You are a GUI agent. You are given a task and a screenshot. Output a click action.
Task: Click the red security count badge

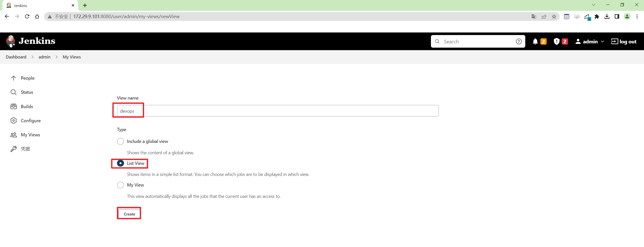pyautogui.click(x=565, y=42)
